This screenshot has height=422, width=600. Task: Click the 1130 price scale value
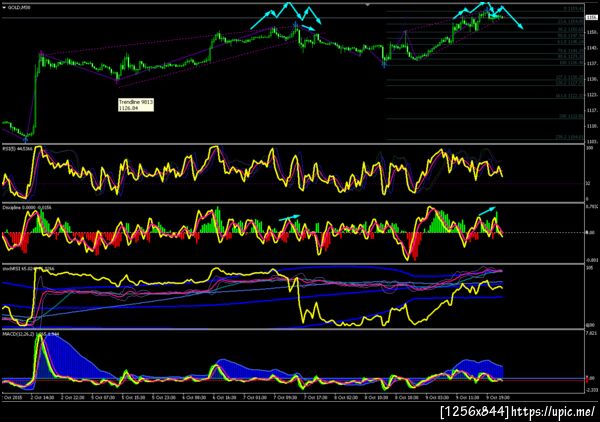coord(591,79)
